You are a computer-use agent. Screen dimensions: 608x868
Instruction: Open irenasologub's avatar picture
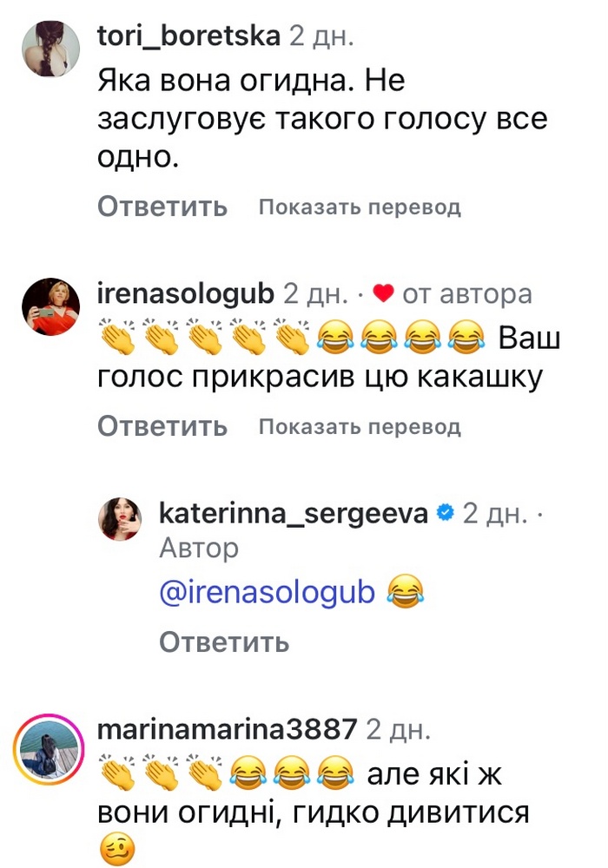51,306
